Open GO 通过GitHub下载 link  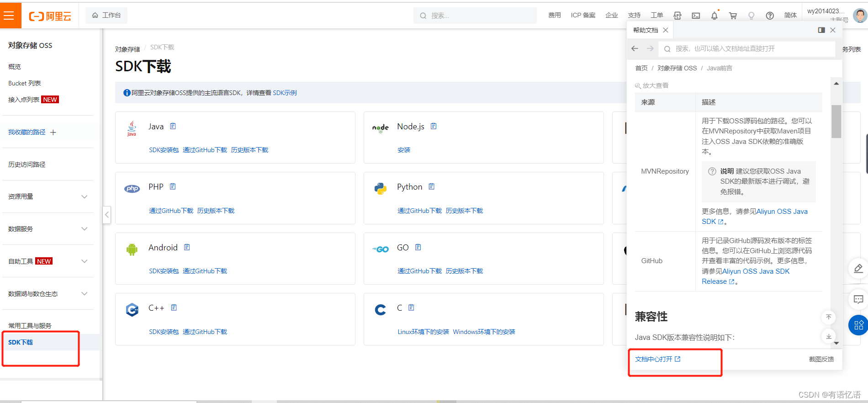click(x=420, y=271)
